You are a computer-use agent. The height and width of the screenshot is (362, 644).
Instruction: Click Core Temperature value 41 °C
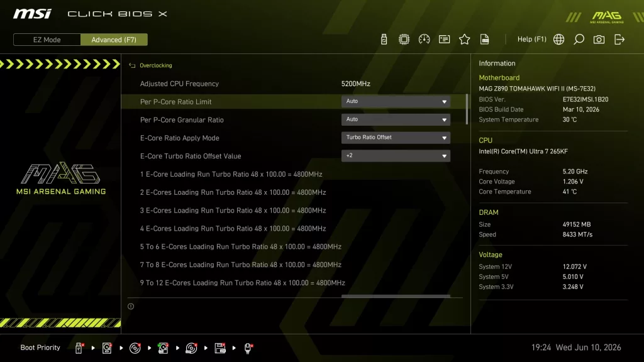(570, 192)
